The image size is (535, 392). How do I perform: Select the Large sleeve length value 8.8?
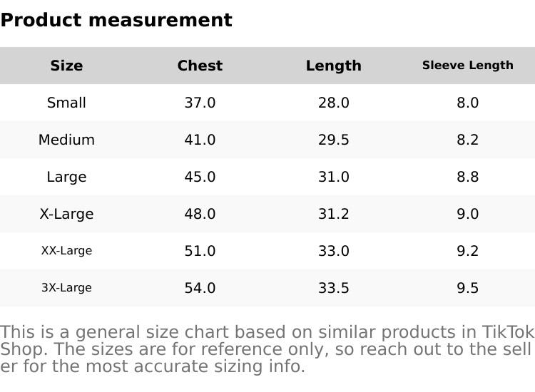click(x=467, y=177)
